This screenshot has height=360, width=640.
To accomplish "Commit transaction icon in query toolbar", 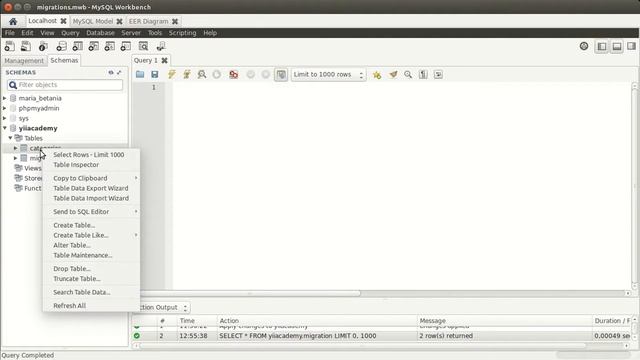I will tap(251, 74).
